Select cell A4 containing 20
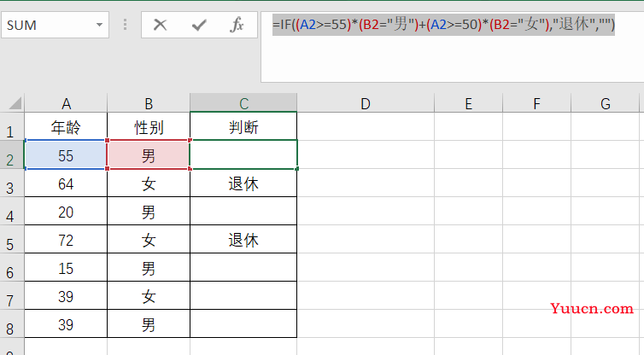The image size is (644, 355). [66, 211]
